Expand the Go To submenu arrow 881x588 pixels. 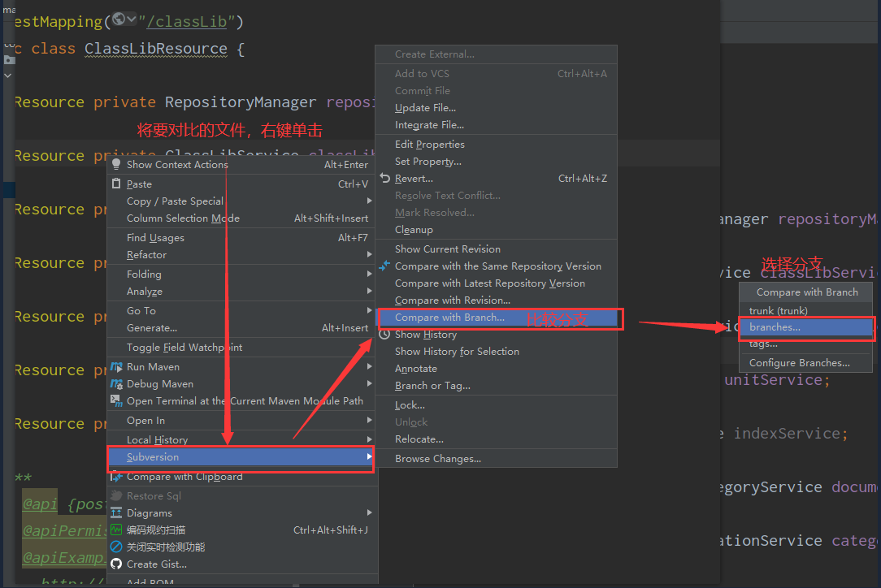coord(369,310)
